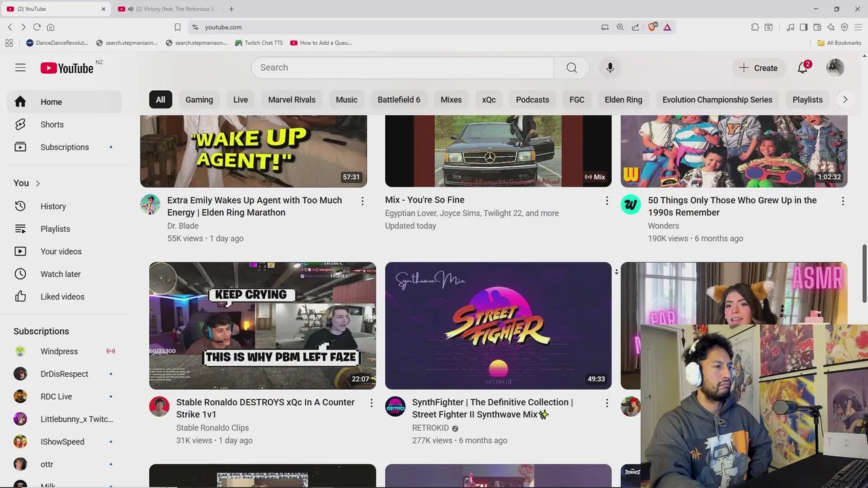Select the Playlists filter chip
Image resolution: width=868 pixels, height=488 pixels.
point(808,100)
